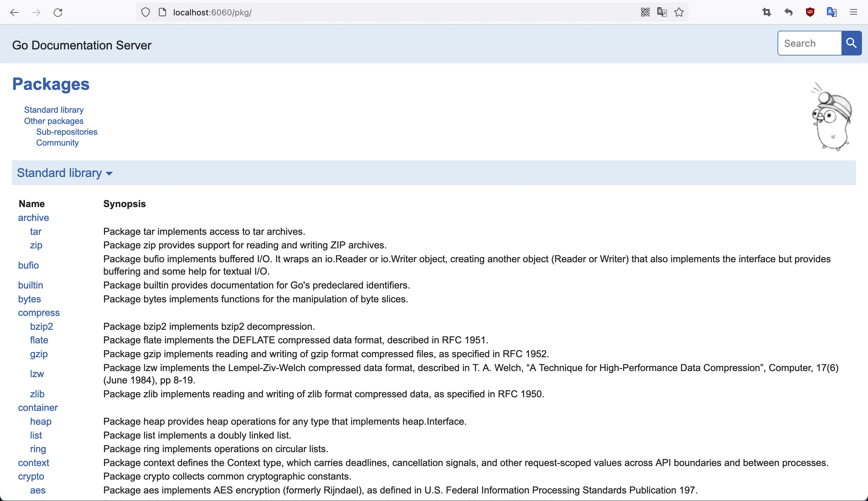Open the gzip compression package

[39, 354]
